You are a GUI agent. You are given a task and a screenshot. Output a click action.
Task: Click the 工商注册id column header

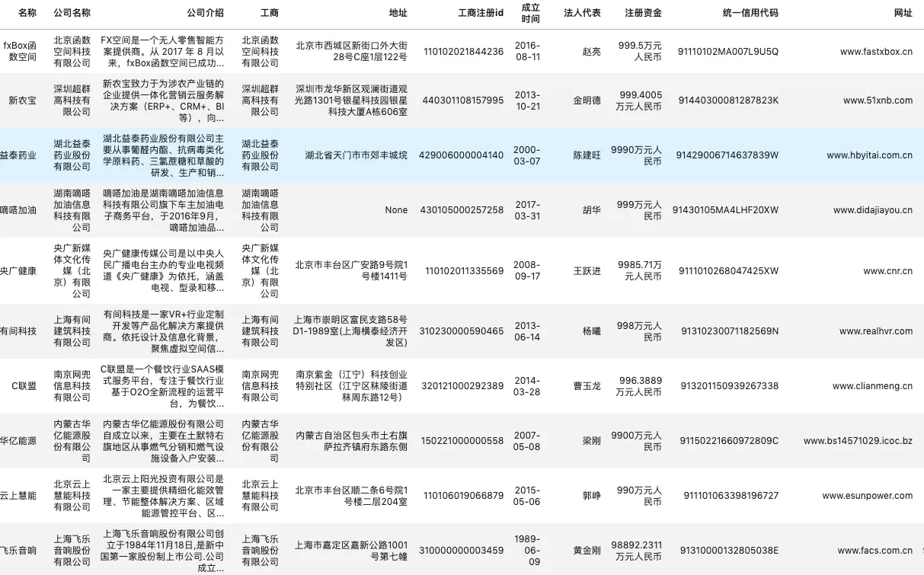tap(480, 13)
